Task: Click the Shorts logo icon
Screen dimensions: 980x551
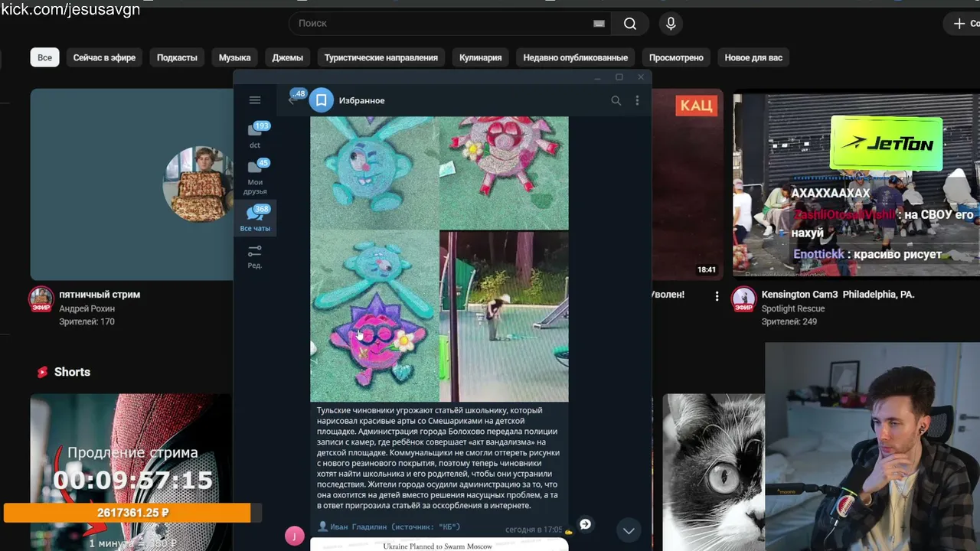Action: click(x=43, y=372)
